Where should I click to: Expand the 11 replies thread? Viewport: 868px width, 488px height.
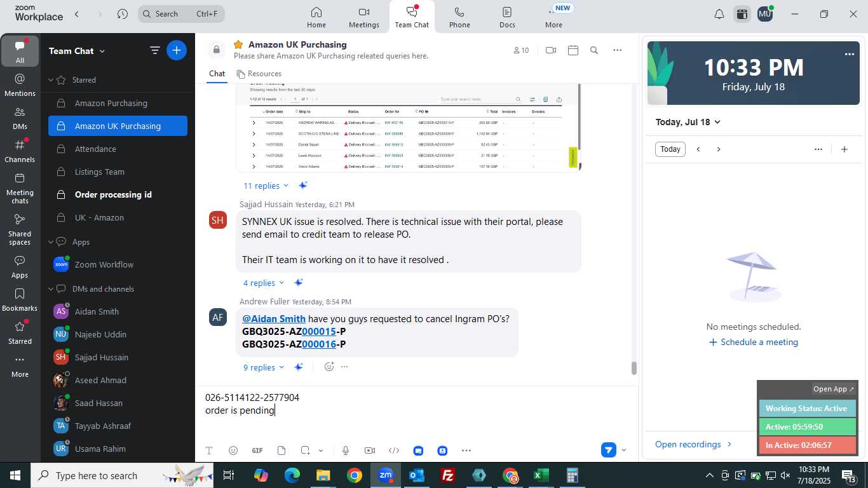click(266, 186)
